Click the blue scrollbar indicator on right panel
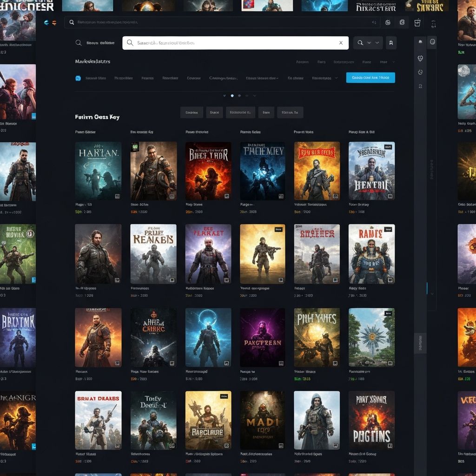This screenshot has height=476, width=476. tap(427, 288)
